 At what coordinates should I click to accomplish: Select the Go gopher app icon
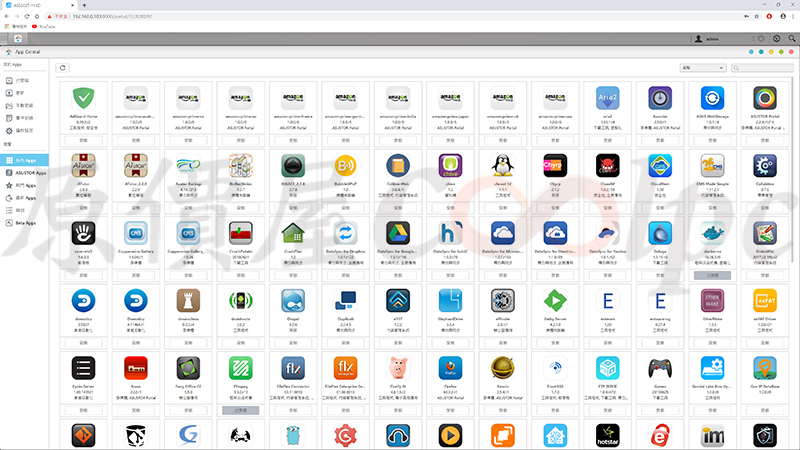coord(293,436)
